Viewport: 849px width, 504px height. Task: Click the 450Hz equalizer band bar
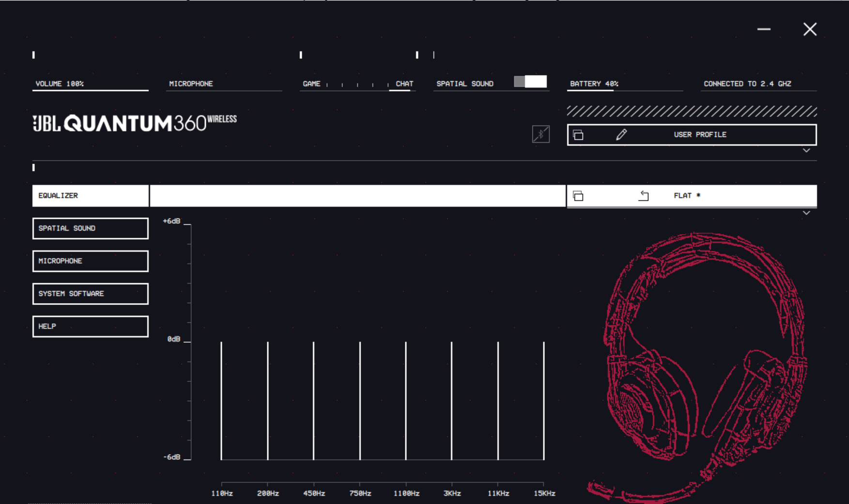point(314,401)
